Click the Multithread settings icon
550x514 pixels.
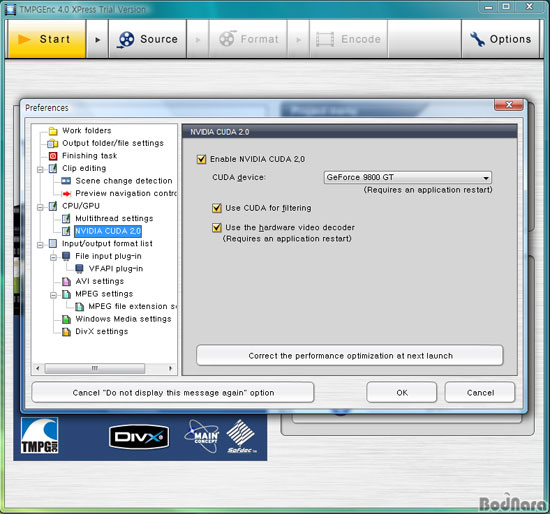tap(66, 219)
